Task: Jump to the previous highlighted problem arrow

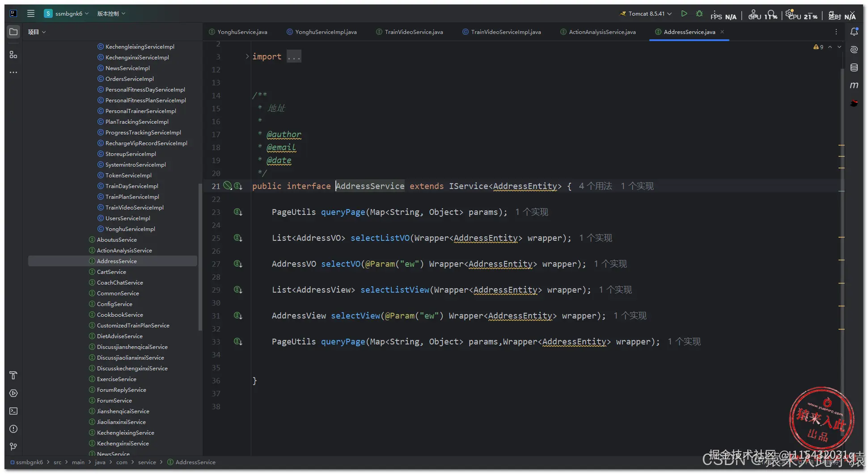Action: pyautogui.click(x=830, y=47)
